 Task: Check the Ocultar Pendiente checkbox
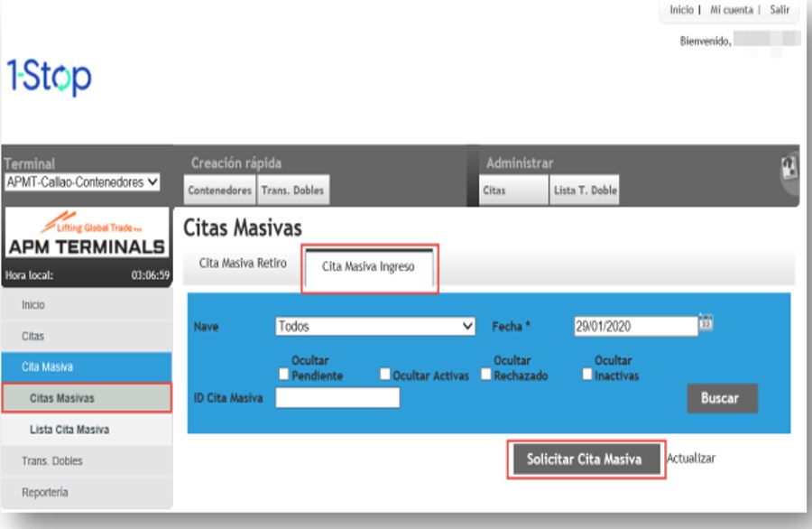point(284,375)
